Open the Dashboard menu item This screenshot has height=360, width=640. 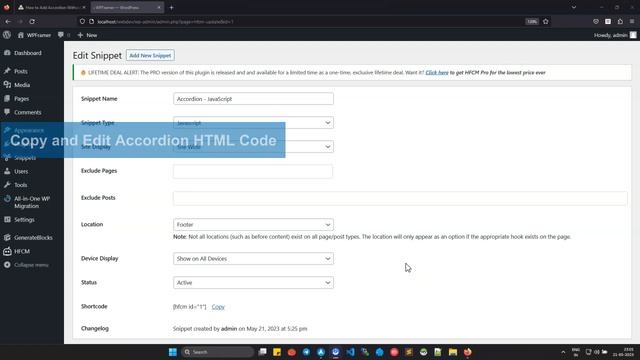pos(28,53)
